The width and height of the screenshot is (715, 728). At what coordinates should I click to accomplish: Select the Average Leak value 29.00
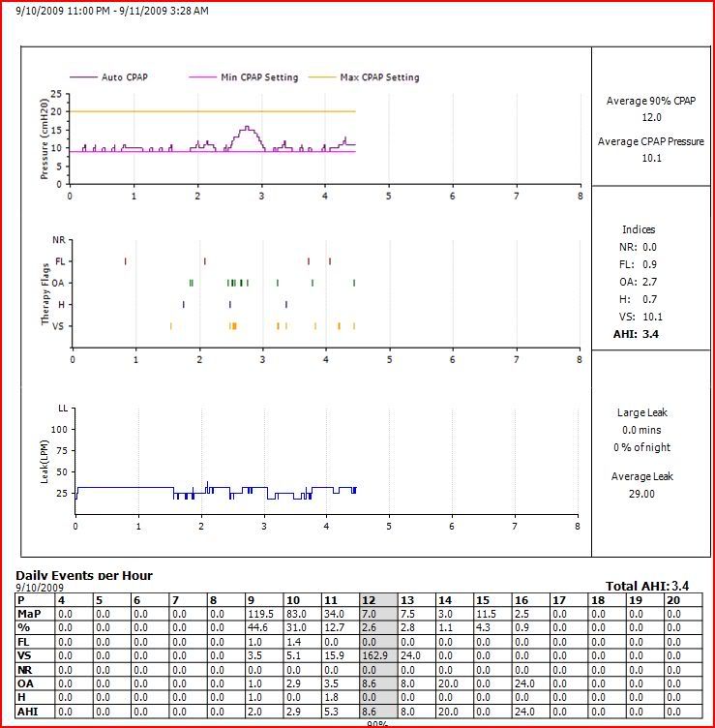(x=642, y=494)
